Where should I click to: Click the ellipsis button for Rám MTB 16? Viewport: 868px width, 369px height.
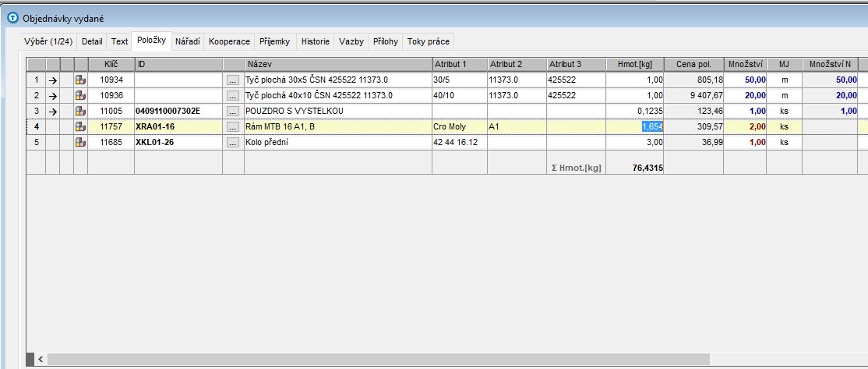[233, 127]
